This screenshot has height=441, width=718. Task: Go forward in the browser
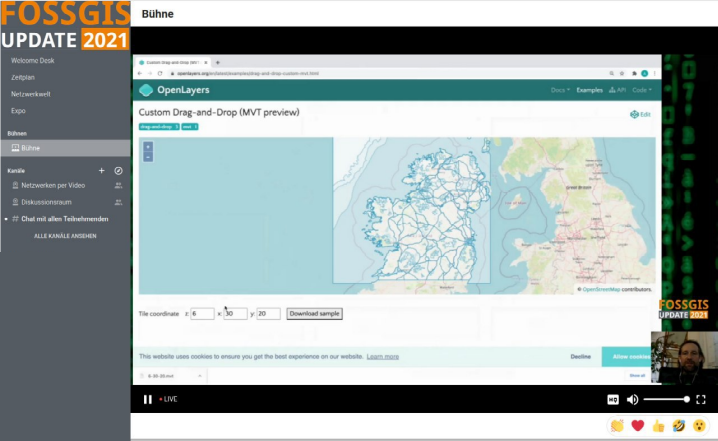[x=150, y=73]
